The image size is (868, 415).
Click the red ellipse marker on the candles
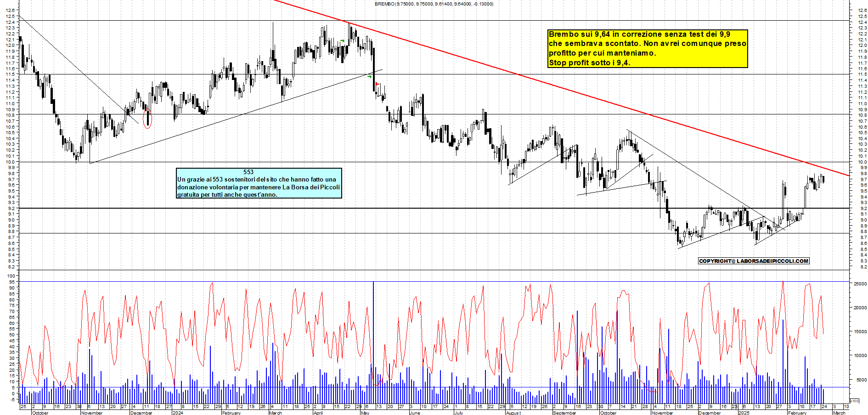(x=147, y=119)
